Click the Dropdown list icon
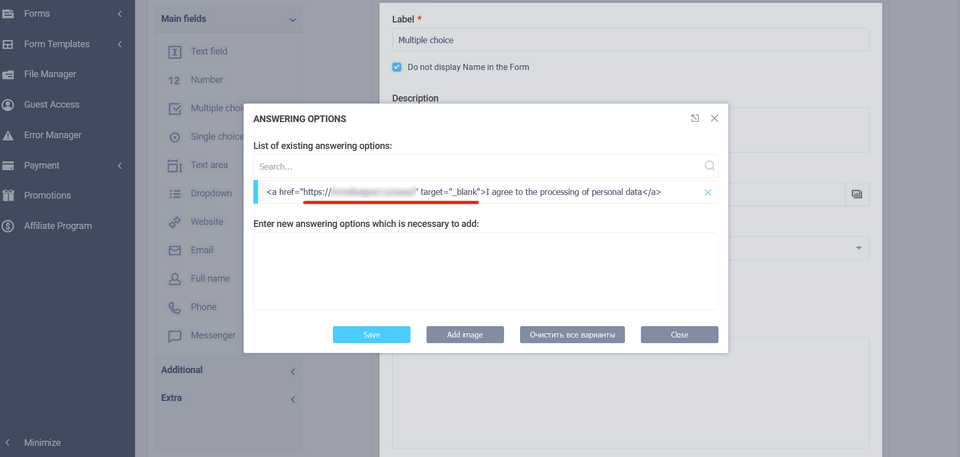The width and height of the screenshot is (960, 457). point(174,194)
